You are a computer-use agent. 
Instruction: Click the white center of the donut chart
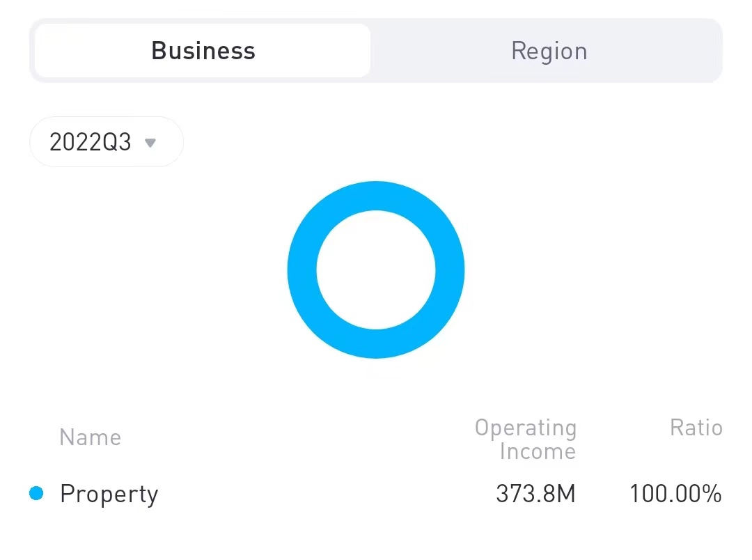[376, 270]
